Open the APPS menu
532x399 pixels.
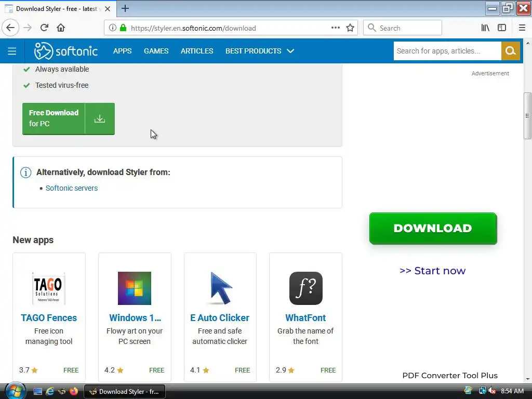pyautogui.click(x=123, y=51)
